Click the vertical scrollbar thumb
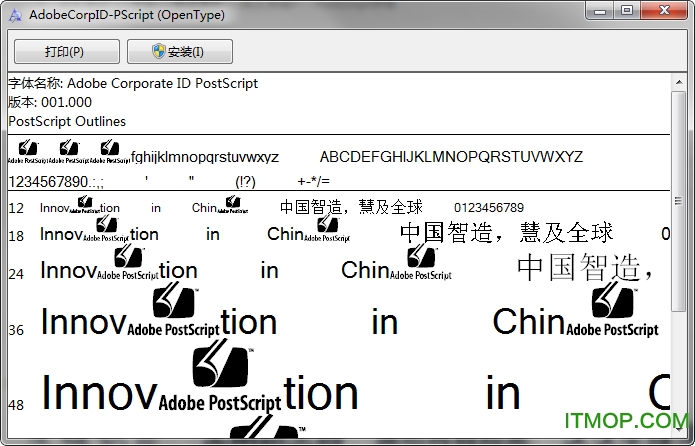The image size is (695, 446). click(679, 202)
